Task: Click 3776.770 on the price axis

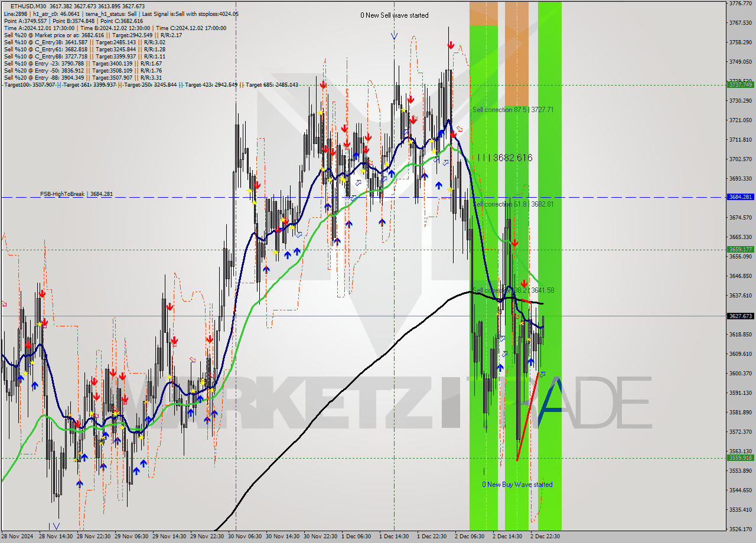Action: coord(741,3)
